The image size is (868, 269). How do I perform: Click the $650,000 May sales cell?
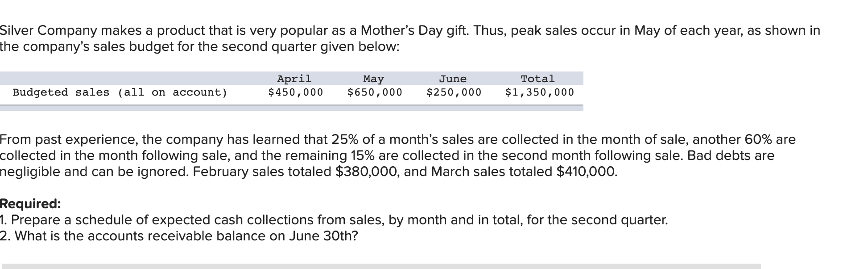click(x=375, y=92)
